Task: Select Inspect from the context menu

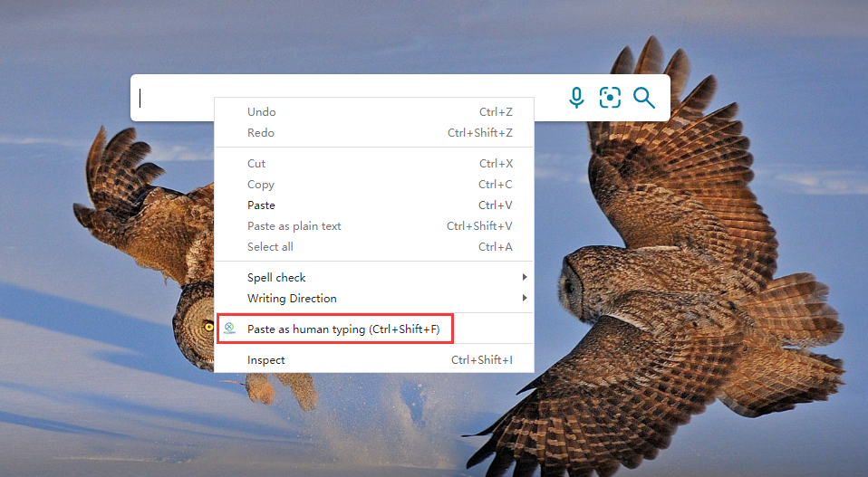Action: click(374, 360)
